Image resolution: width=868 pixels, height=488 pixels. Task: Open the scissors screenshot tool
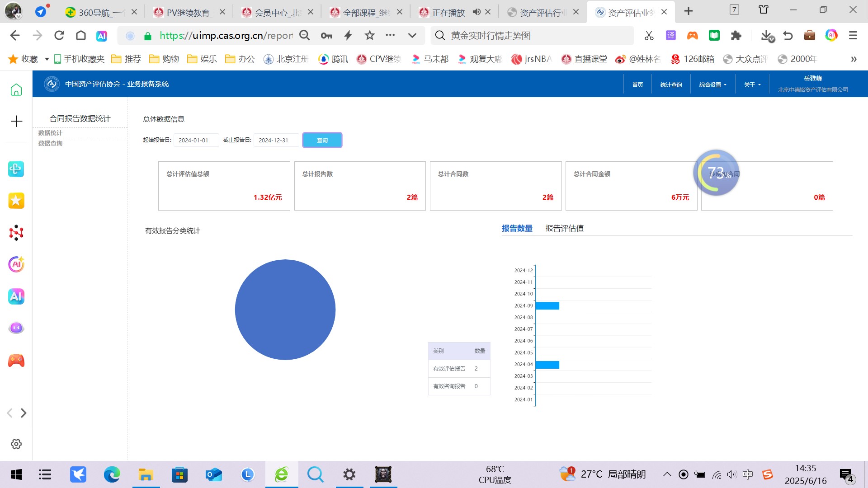click(x=649, y=36)
